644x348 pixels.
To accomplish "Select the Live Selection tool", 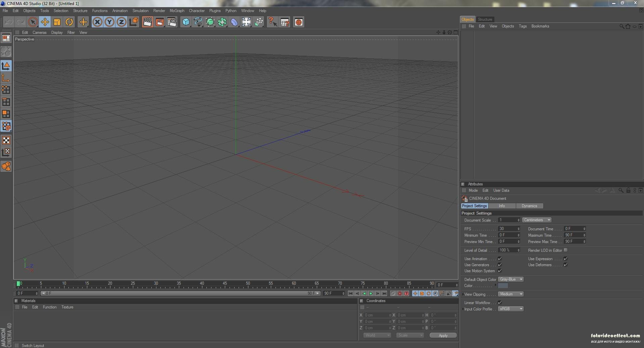I will [33, 22].
